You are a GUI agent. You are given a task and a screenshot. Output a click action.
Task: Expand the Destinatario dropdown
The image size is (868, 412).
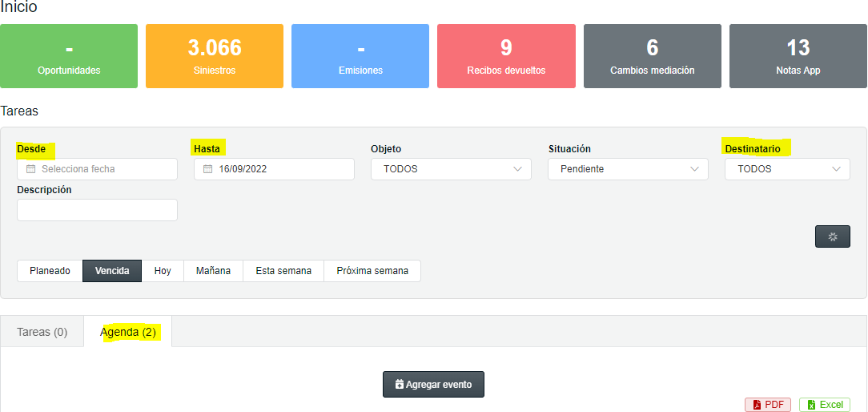pyautogui.click(x=788, y=169)
